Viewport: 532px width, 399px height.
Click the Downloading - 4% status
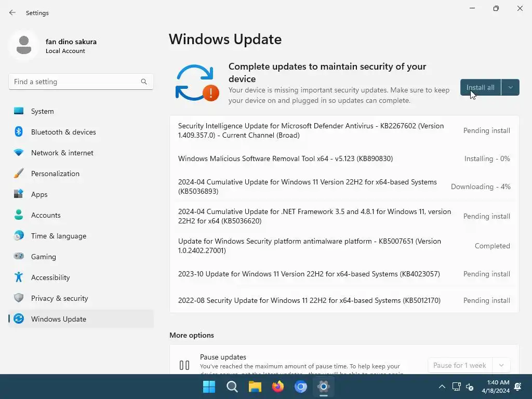[481, 187]
